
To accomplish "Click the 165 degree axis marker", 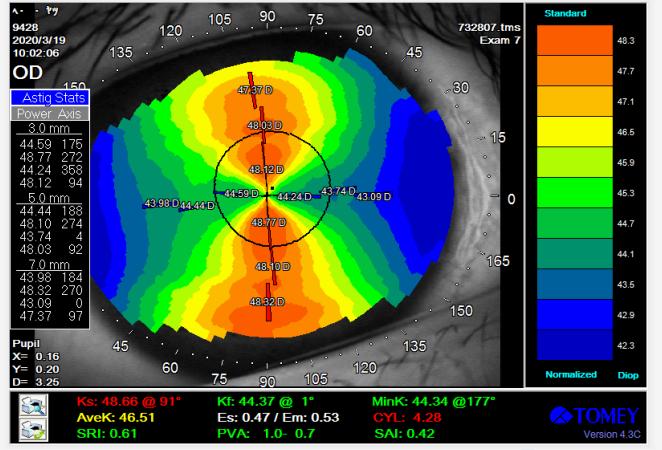I will (x=498, y=261).
